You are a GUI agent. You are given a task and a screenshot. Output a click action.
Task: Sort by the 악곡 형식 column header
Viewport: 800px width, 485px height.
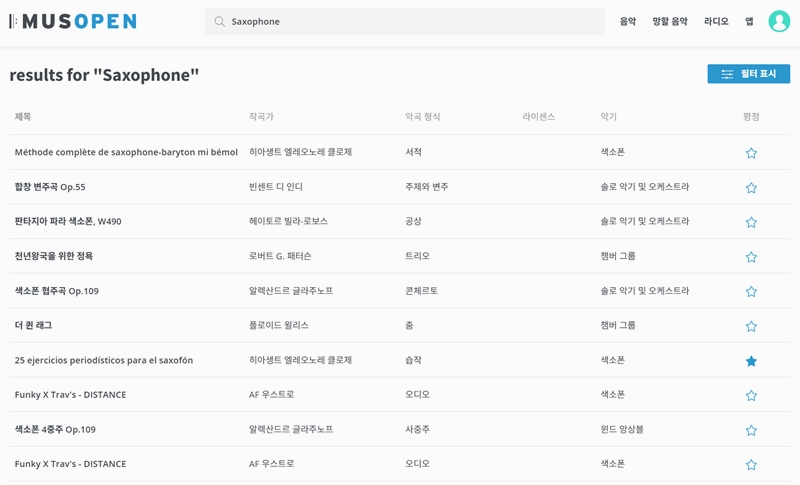[422, 117]
